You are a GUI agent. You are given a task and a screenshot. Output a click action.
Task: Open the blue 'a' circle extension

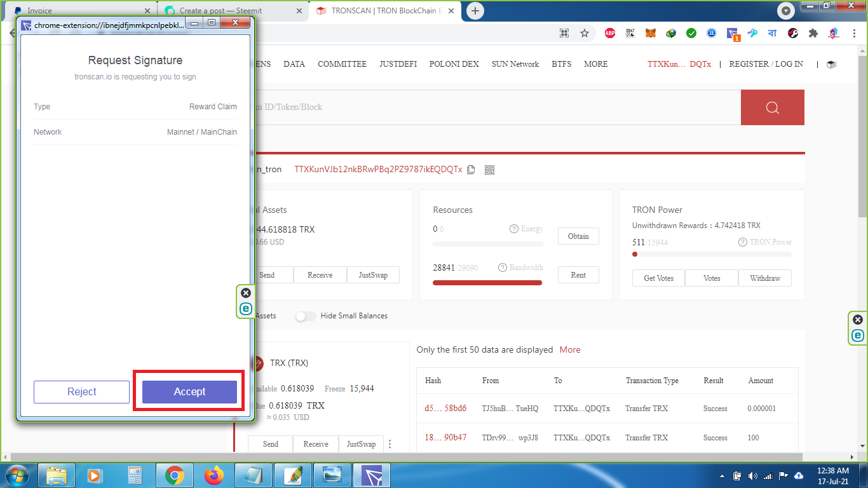tap(712, 33)
